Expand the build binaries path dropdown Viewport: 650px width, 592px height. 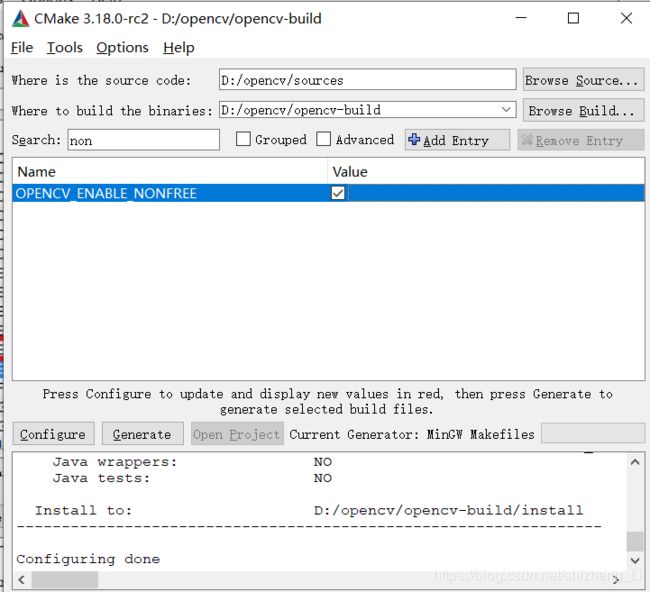tap(506, 110)
